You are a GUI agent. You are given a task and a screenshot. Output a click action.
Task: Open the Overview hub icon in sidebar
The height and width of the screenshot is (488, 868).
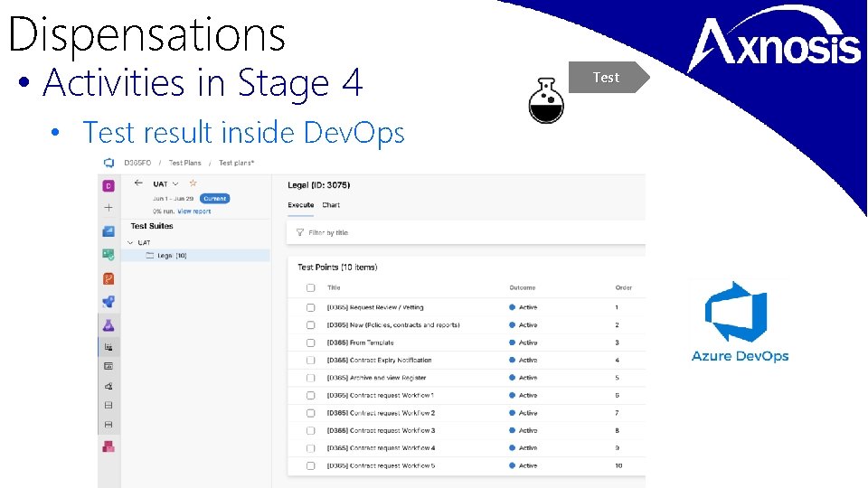108,231
